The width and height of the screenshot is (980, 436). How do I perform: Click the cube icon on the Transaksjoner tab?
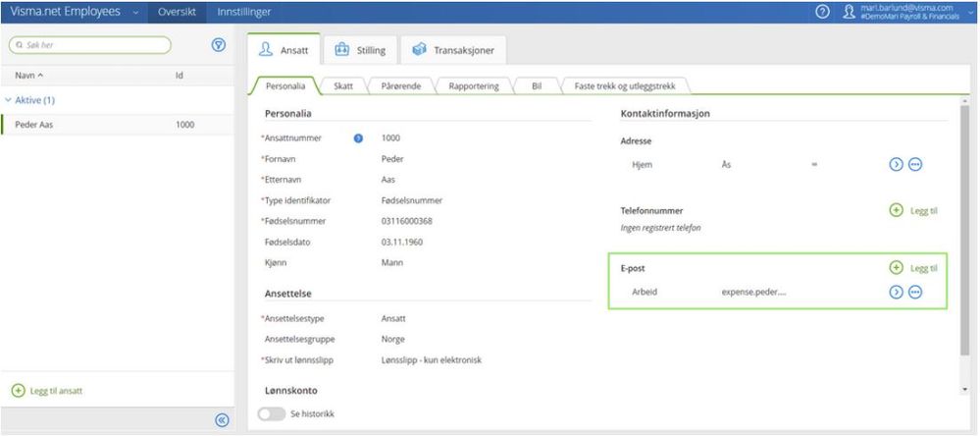pos(420,50)
